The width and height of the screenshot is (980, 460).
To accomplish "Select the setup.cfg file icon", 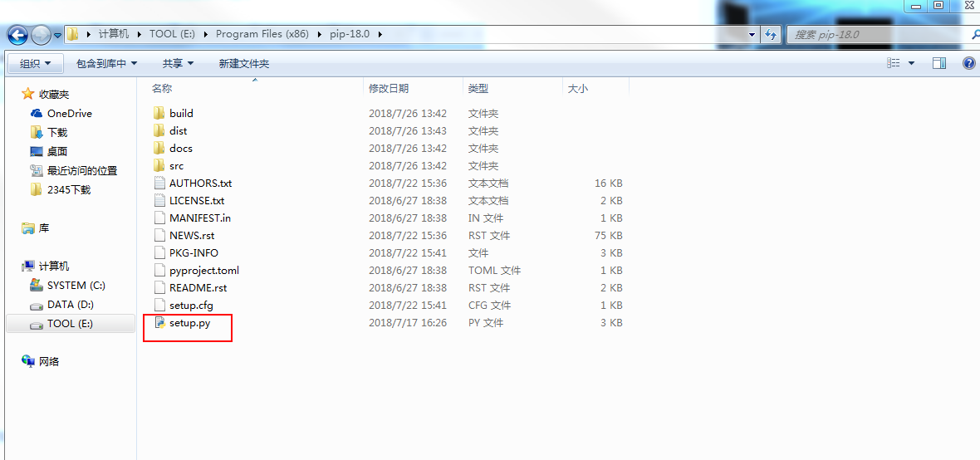I will (x=159, y=306).
